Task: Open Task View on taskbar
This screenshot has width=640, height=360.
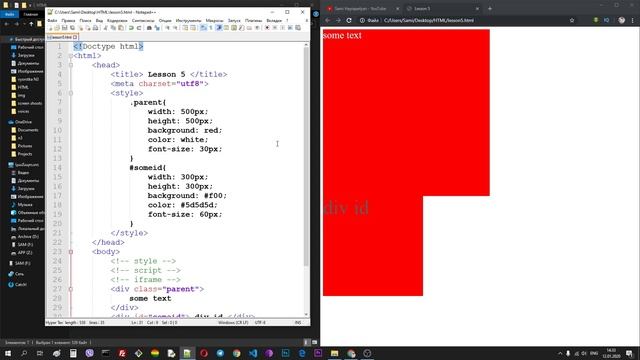Action: pyautogui.click(x=40, y=353)
